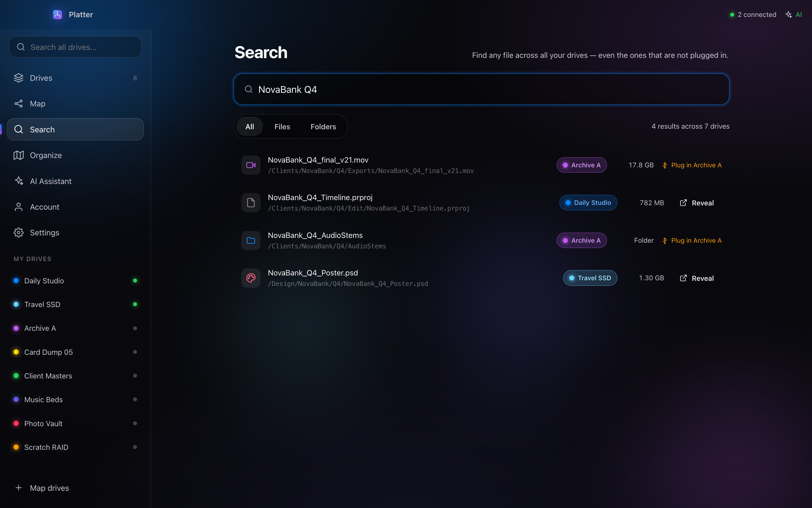
Task: Click the AI Assistant sparkle icon in sidebar
Action: pos(19,181)
